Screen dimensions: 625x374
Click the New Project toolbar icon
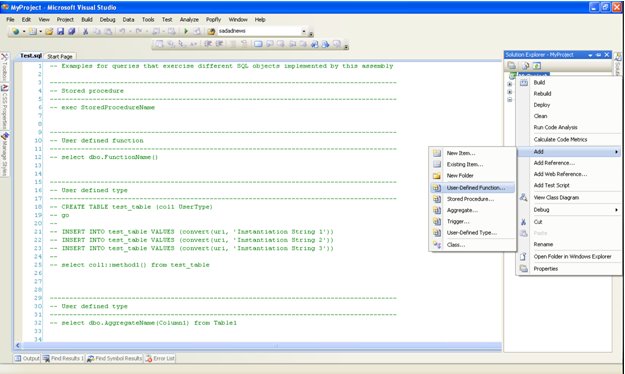pyautogui.click(x=15, y=31)
